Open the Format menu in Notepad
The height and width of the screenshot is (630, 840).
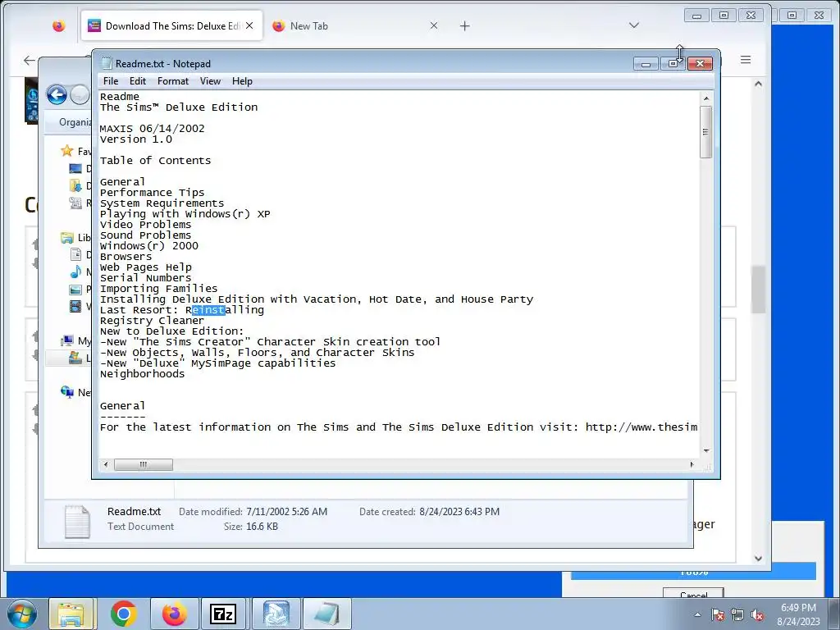[x=173, y=81]
